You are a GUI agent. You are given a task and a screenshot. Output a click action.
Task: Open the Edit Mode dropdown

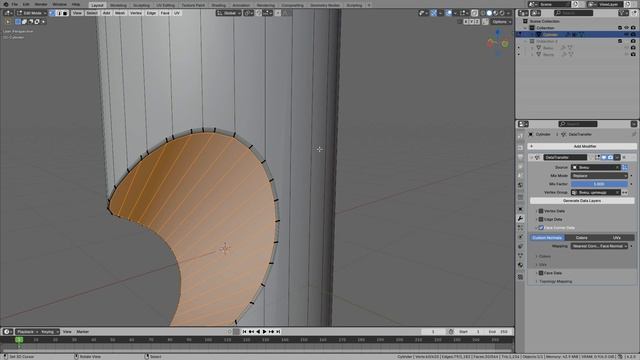tap(31, 13)
